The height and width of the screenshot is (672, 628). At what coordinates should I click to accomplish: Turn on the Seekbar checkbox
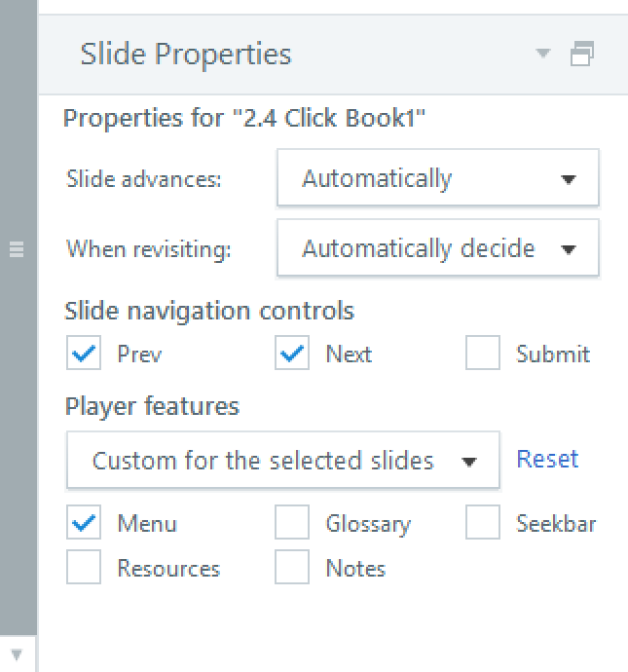(483, 524)
